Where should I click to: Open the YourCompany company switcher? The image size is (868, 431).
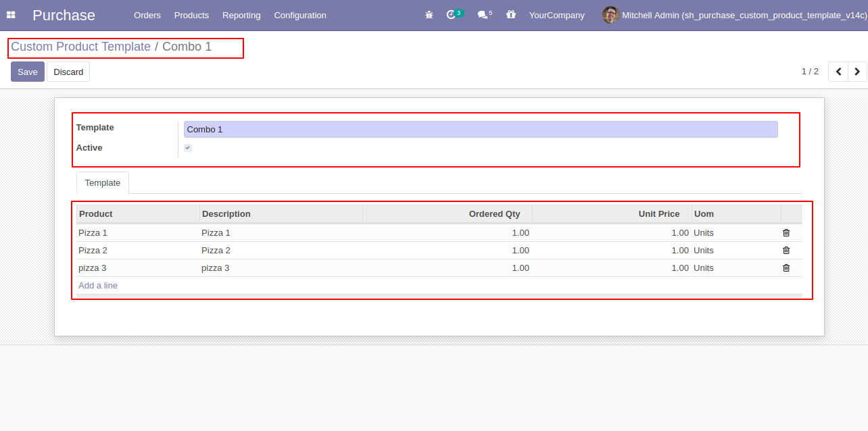pos(556,15)
